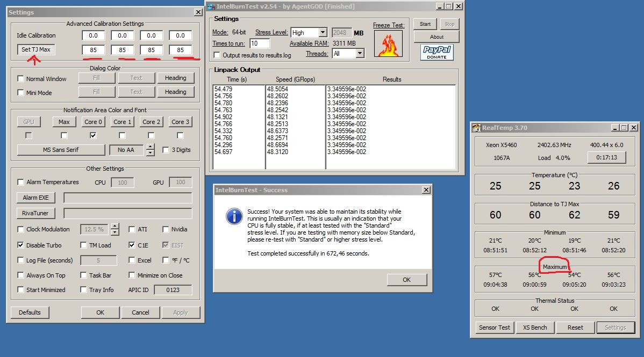Click the Alarm EXE path field

[x=128, y=198]
